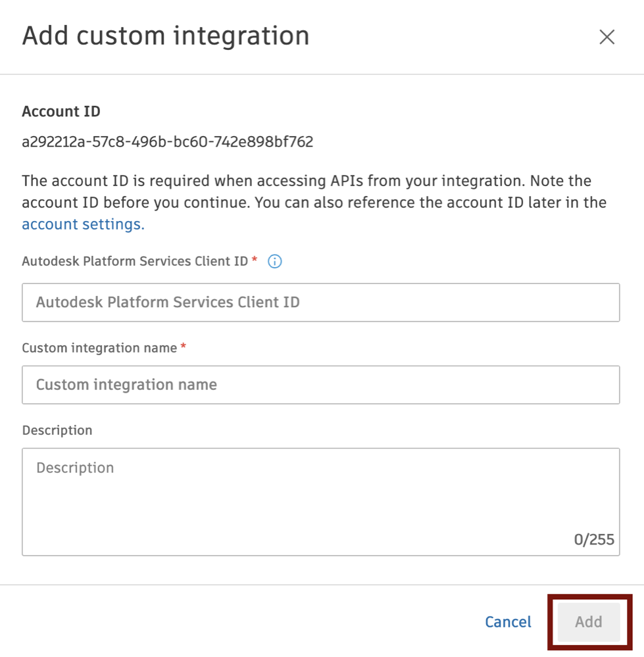Tap the info icon for Autodesk Platform Services
This screenshot has height=657, width=644.
[274, 261]
